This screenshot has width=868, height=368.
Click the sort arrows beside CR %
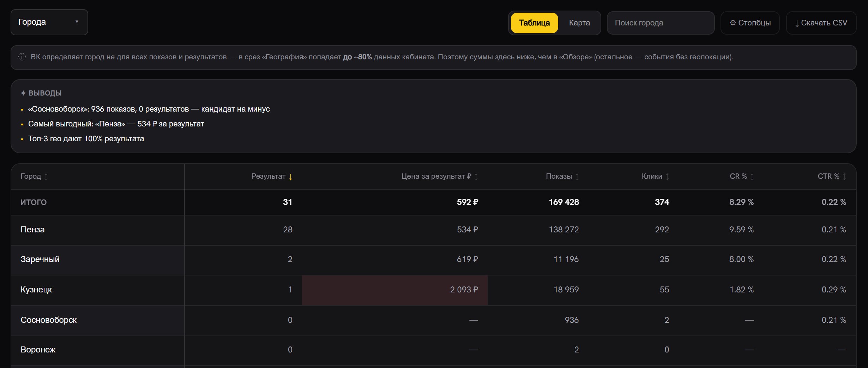[x=752, y=177]
